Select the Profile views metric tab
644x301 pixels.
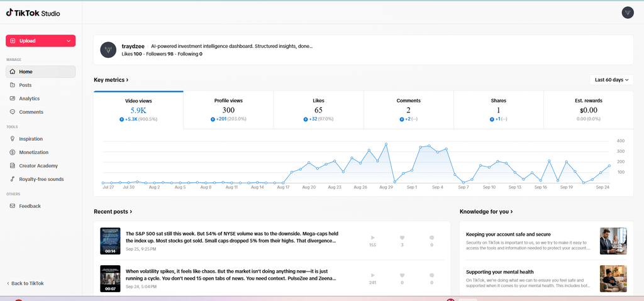(228, 110)
